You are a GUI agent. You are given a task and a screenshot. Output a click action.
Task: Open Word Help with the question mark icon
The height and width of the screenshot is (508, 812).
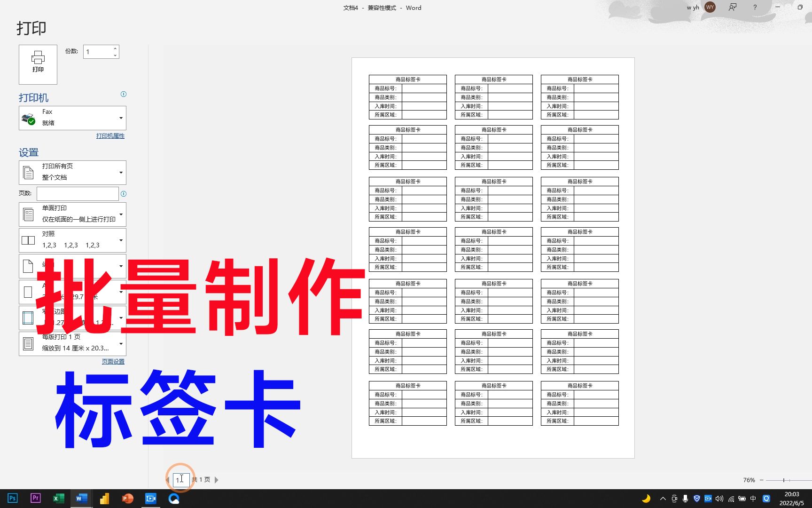click(754, 8)
